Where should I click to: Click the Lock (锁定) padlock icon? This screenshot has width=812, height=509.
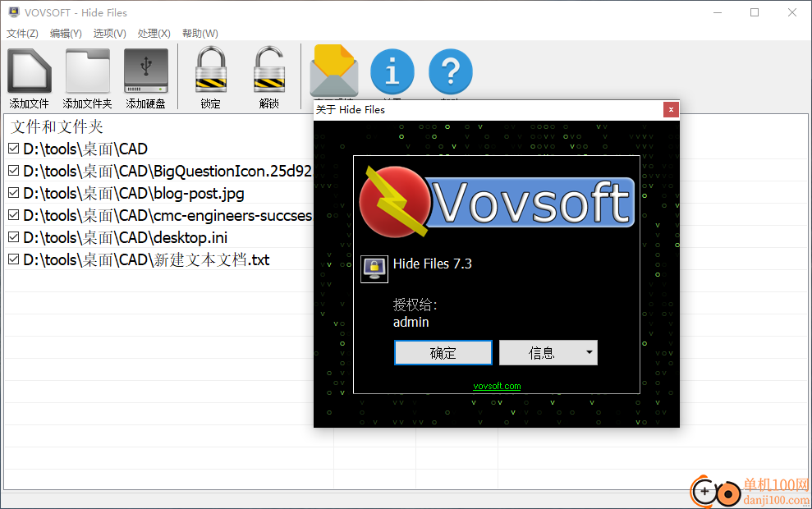pos(211,70)
